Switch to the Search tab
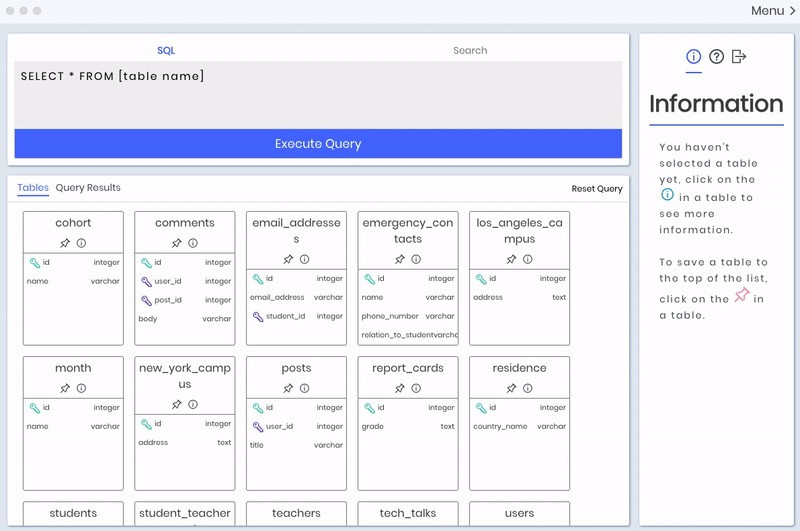The image size is (800, 531). coord(470,50)
